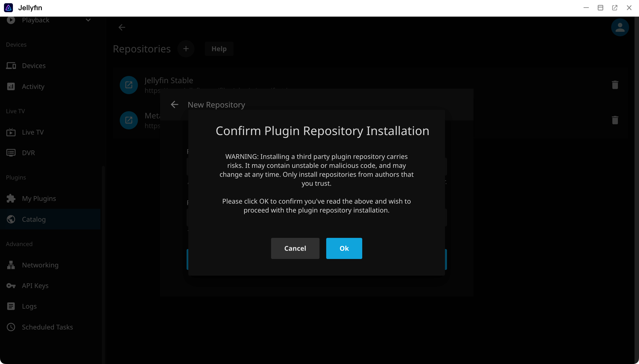Select the Activity panel icon
Image resolution: width=639 pixels, height=364 pixels.
pos(10,86)
